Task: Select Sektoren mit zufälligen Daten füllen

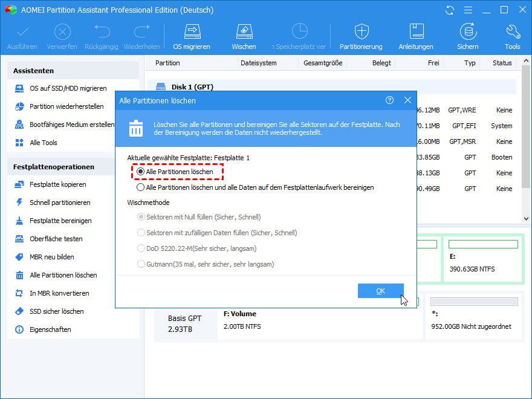Action: 141,233
